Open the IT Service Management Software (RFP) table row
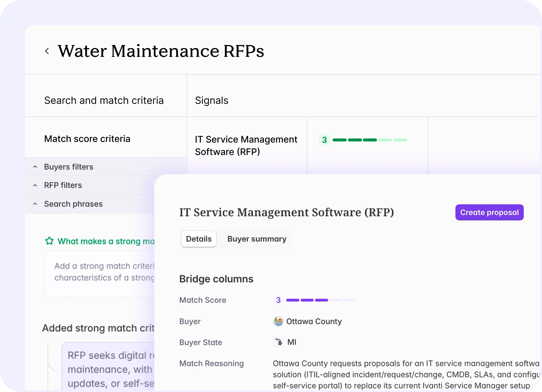Screen dimensions: 542x392 pos(246,145)
